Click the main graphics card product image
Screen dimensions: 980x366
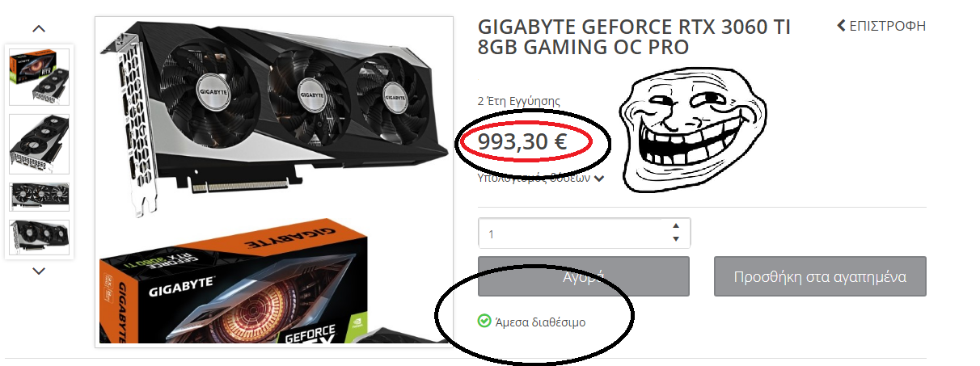point(274,182)
